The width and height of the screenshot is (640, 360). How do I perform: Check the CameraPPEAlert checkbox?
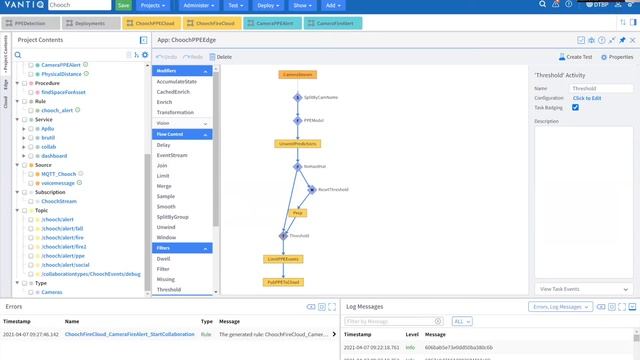click(x=31, y=65)
